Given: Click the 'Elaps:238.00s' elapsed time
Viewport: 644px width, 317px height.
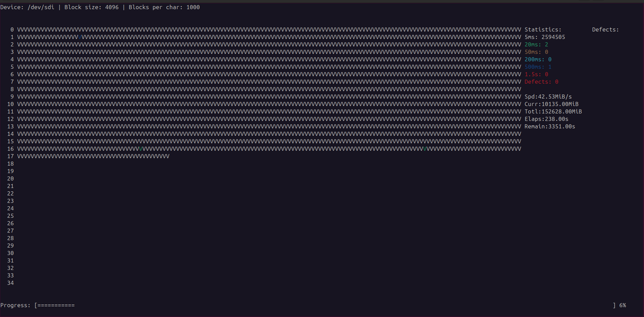Looking at the screenshot, I should coord(546,119).
